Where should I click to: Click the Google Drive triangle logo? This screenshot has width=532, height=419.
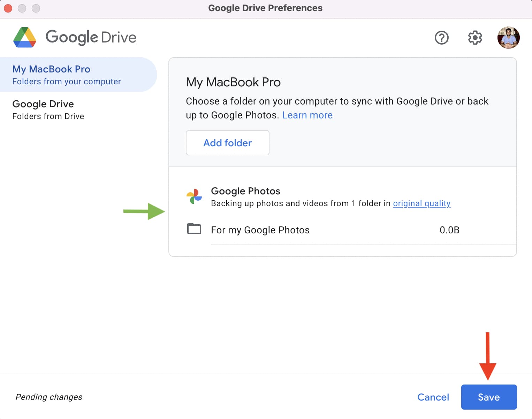(x=25, y=37)
